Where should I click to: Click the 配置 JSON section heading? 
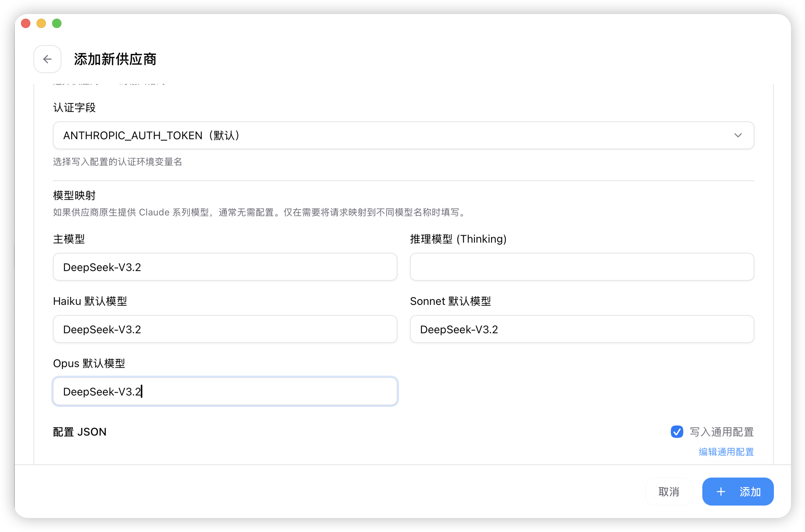(x=80, y=432)
